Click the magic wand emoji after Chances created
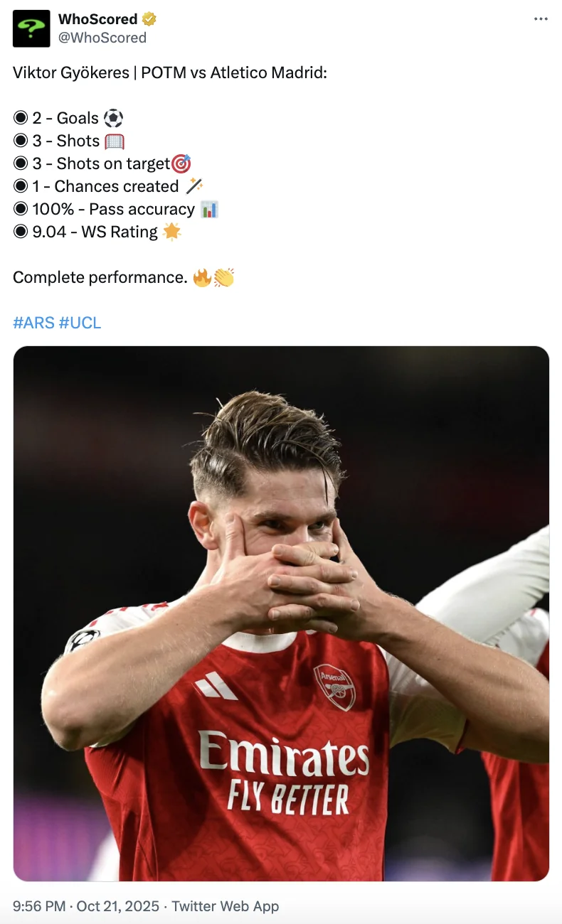The image size is (562, 924). click(194, 186)
